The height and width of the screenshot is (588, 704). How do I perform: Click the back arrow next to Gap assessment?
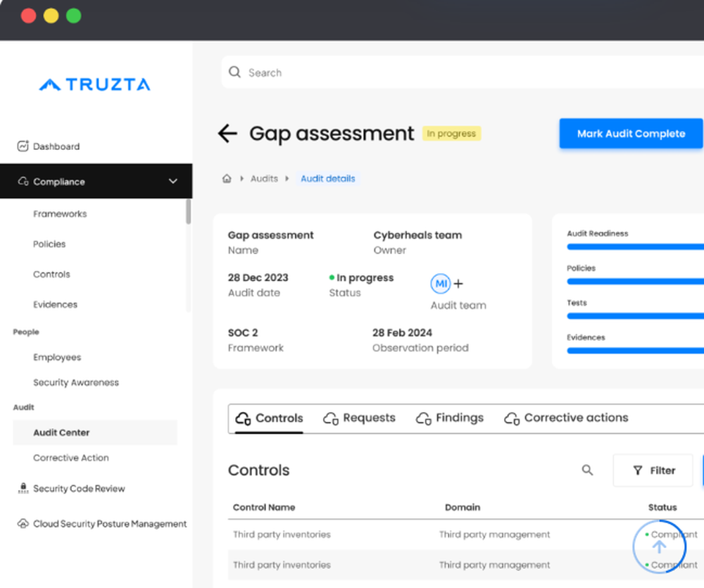coord(227,132)
